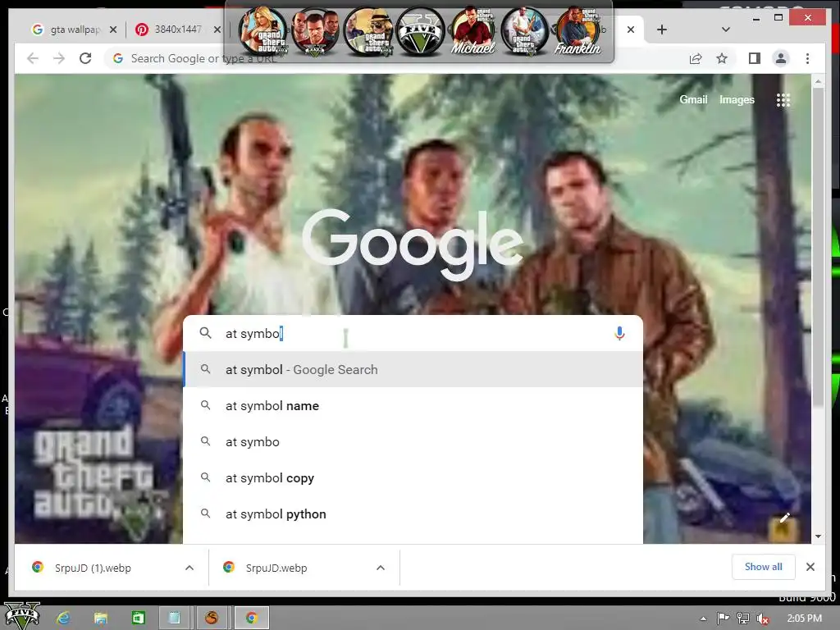
Task: Open the Images link
Action: tap(737, 99)
